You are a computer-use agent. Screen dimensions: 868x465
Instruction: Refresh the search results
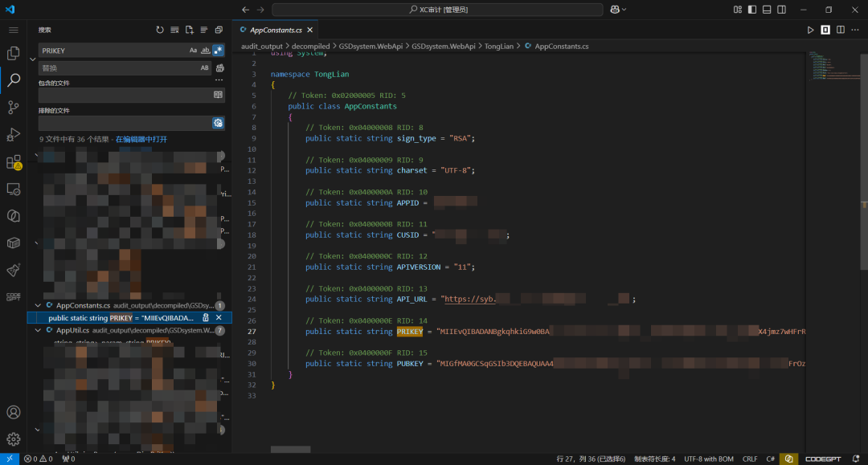point(160,30)
